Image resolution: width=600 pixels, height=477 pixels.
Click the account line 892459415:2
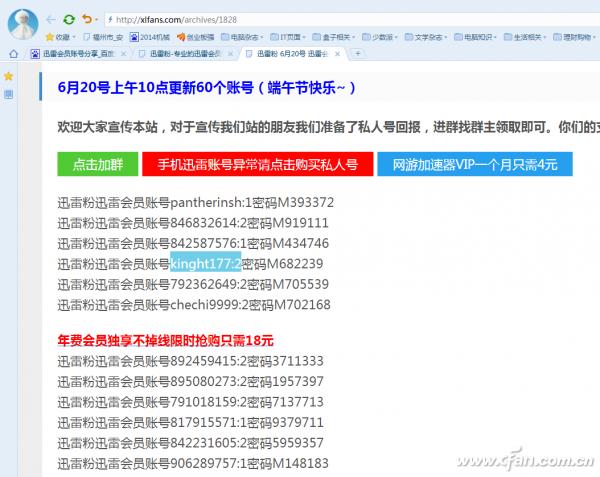pyautogui.click(x=191, y=361)
